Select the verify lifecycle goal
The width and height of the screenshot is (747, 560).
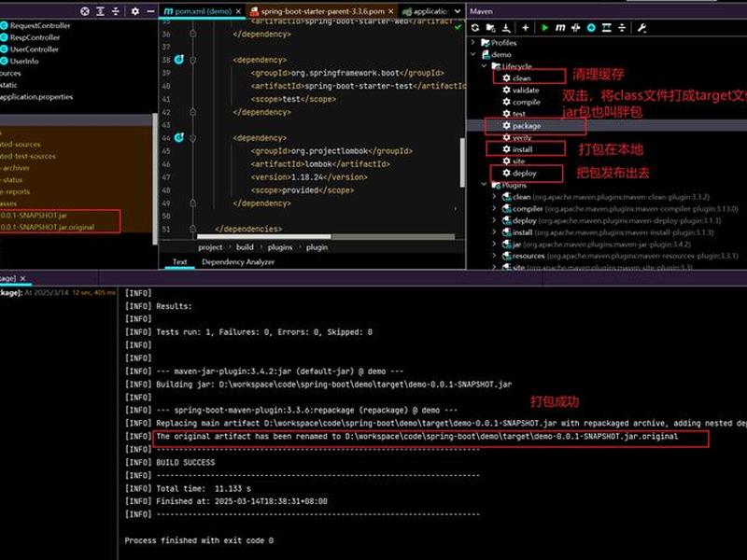tap(517, 137)
